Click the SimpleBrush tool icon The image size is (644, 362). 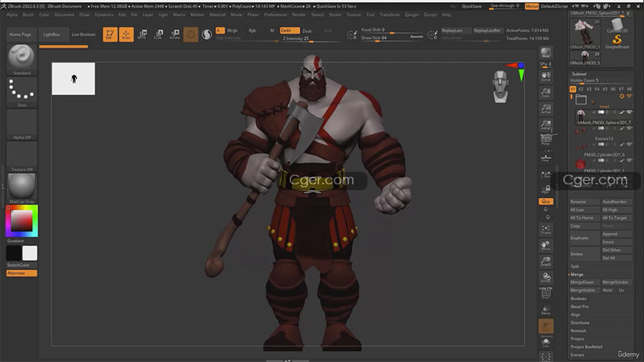(x=617, y=42)
